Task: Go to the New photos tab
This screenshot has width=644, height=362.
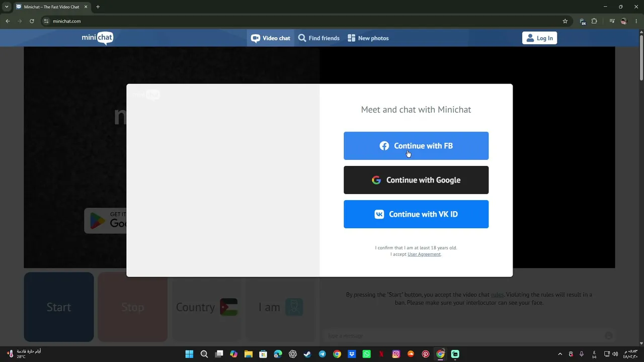Action: 368,38
